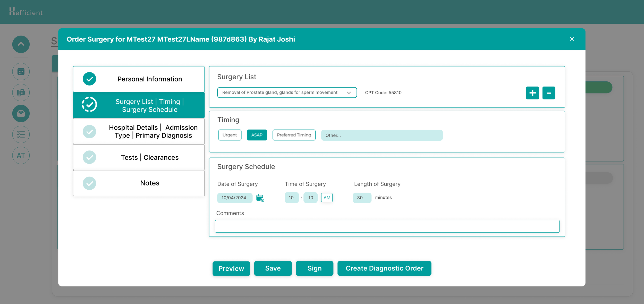Select the Urgent timing option
The image size is (644, 304).
[x=230, y=135]
